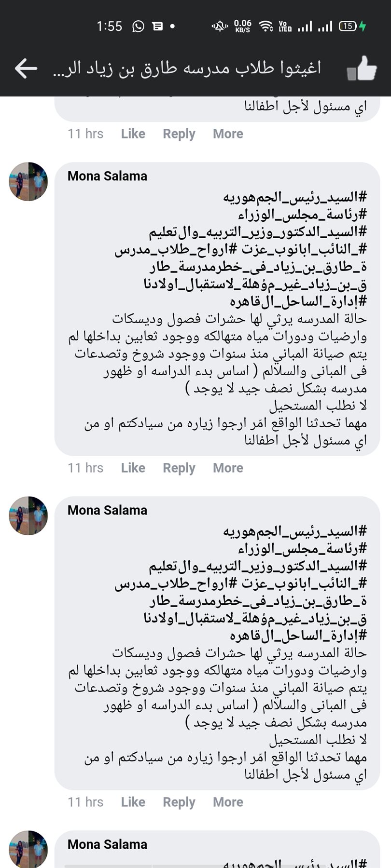
Task: Reply to the second full Mona Salama comment
Action: [x=179, y=802]
